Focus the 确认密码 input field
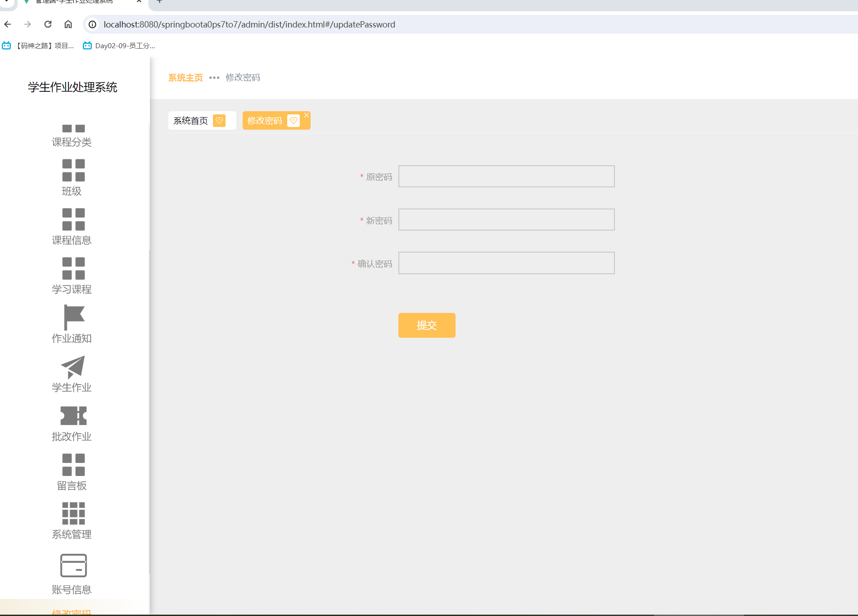858x616 pixels. [x=506, y=263]
